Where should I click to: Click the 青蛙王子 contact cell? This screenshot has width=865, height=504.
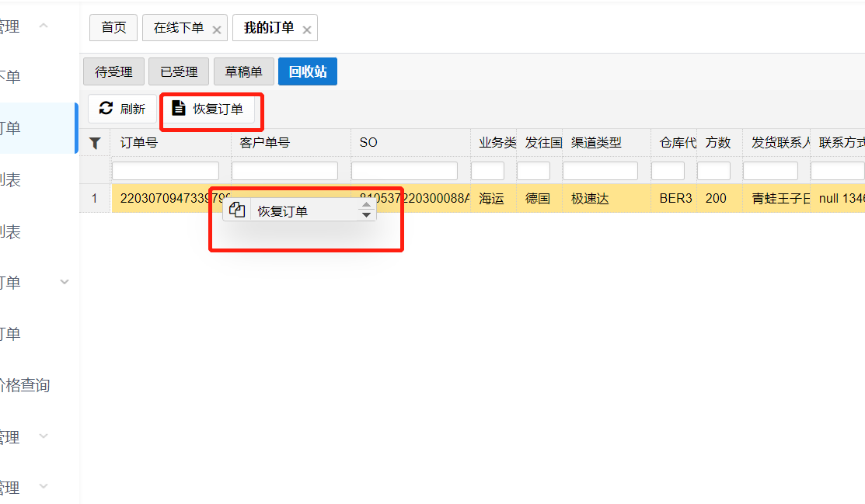tap(776, 199)
